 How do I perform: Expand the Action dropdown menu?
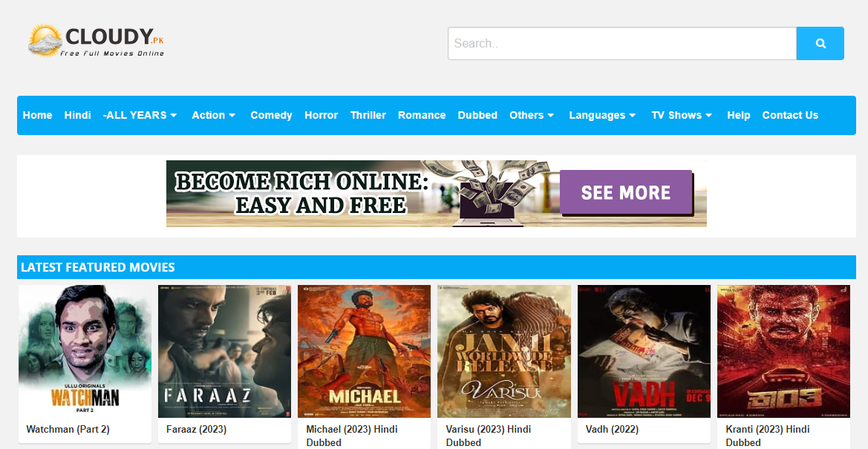coord(214,115)
